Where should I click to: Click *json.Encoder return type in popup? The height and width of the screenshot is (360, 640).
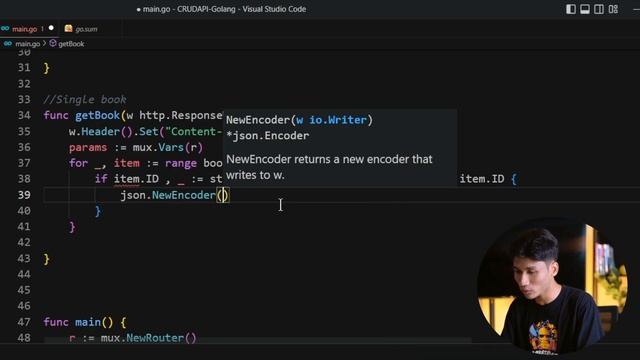pos(267,136)
